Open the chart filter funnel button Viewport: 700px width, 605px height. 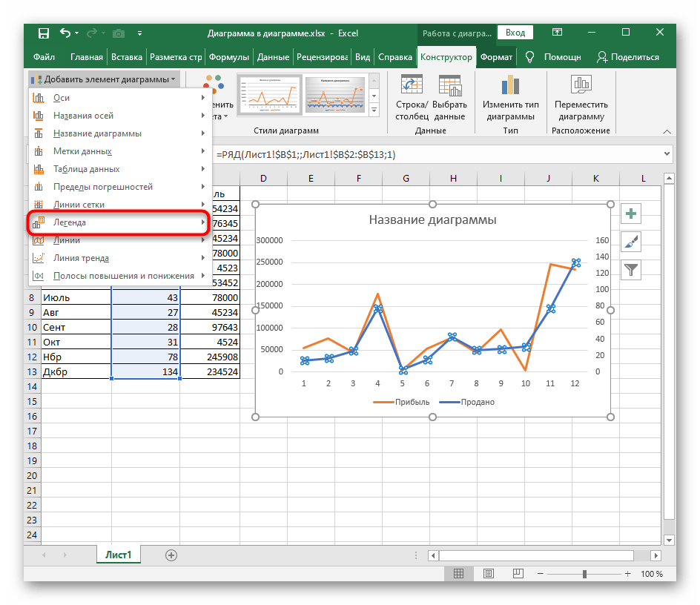coord(630,270)
